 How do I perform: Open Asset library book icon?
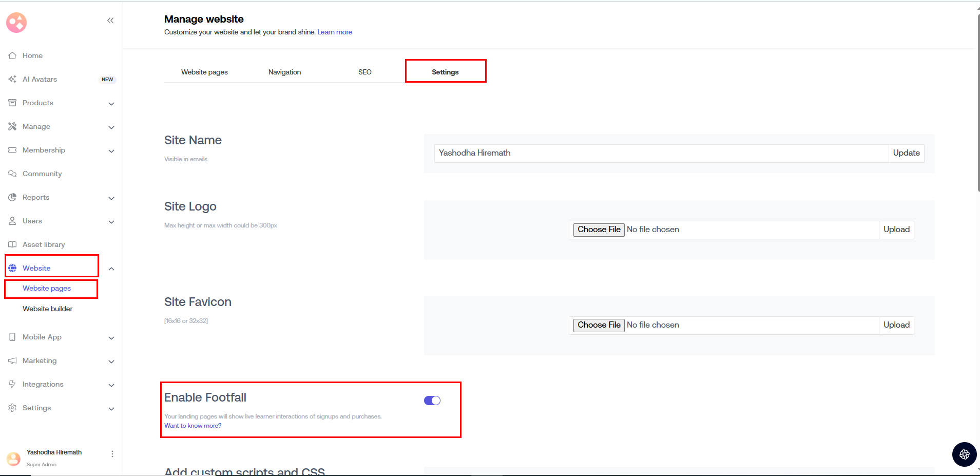tap(12, 244)
